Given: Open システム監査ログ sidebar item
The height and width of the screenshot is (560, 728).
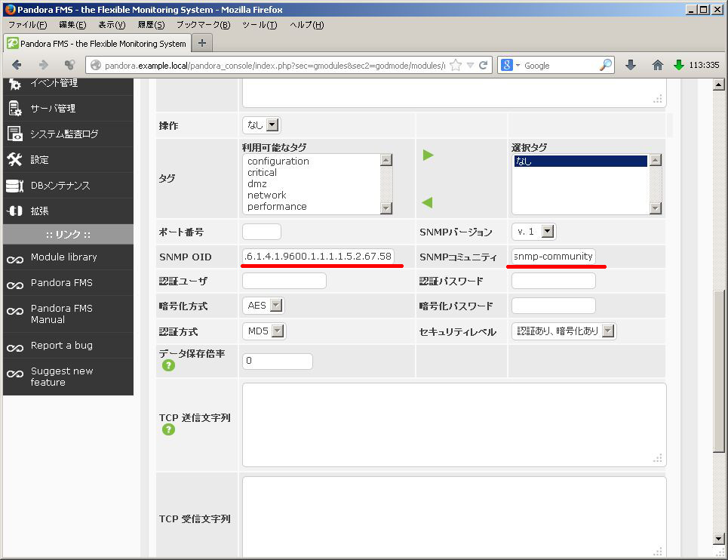Looking at the screenshot, I should coord(68,134).
